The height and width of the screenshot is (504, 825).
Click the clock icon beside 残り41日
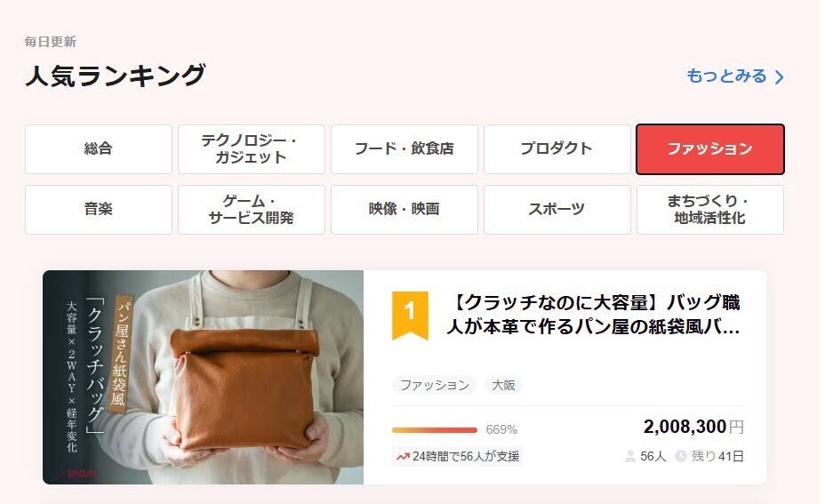point(681,456)
